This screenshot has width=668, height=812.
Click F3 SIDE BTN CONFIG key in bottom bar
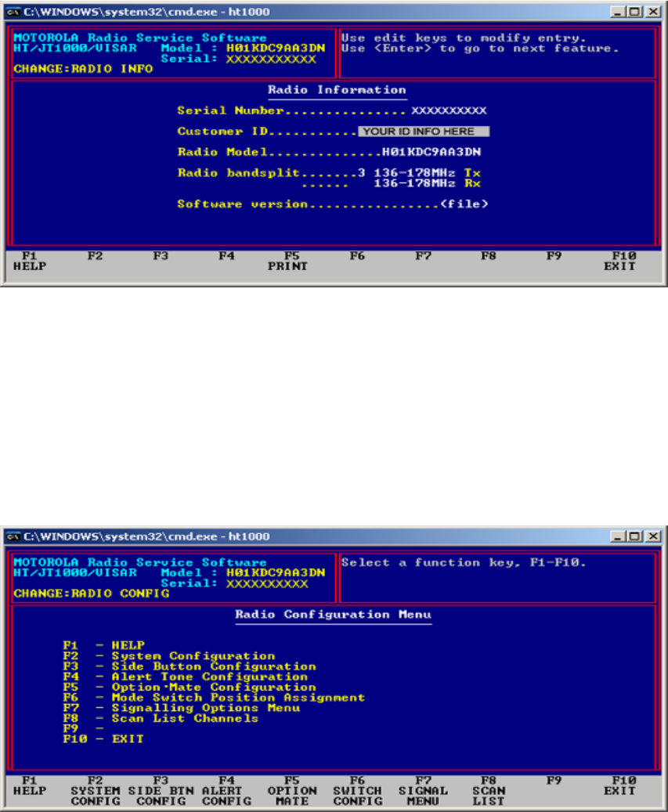tap(161, 791)
